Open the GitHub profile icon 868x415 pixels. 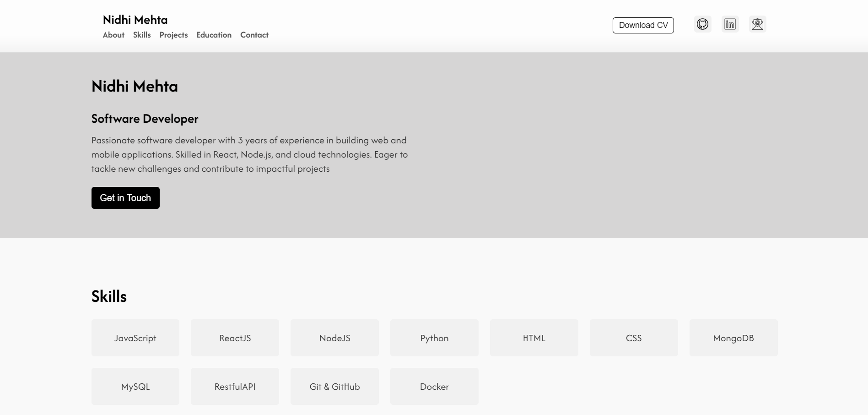pos(702,24)
